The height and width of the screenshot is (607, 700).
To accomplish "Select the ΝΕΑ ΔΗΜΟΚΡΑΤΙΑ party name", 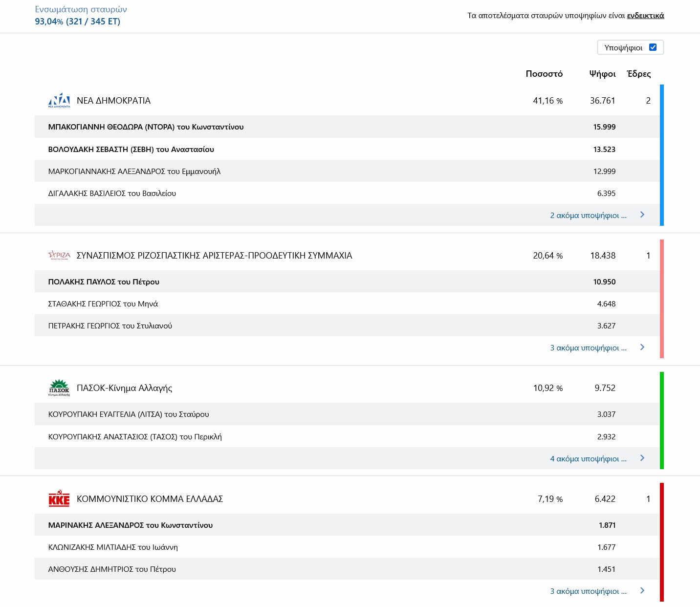I will [x=113, y=101].
